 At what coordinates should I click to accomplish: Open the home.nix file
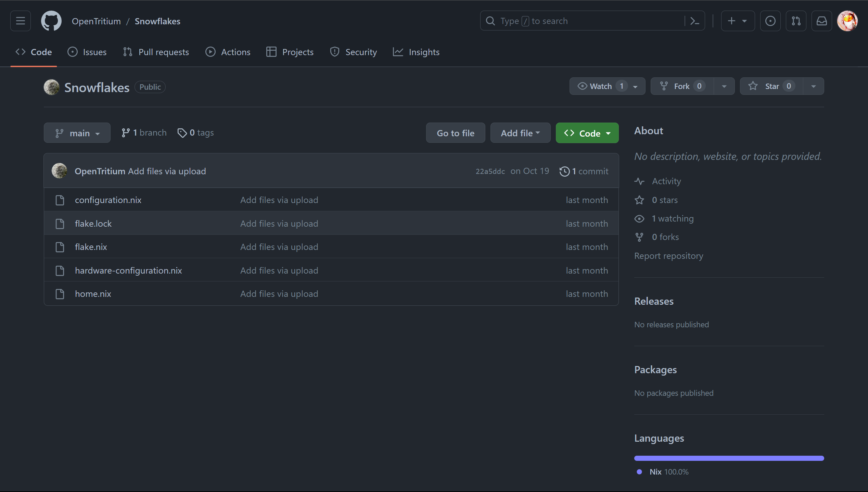tap(93, 294)
